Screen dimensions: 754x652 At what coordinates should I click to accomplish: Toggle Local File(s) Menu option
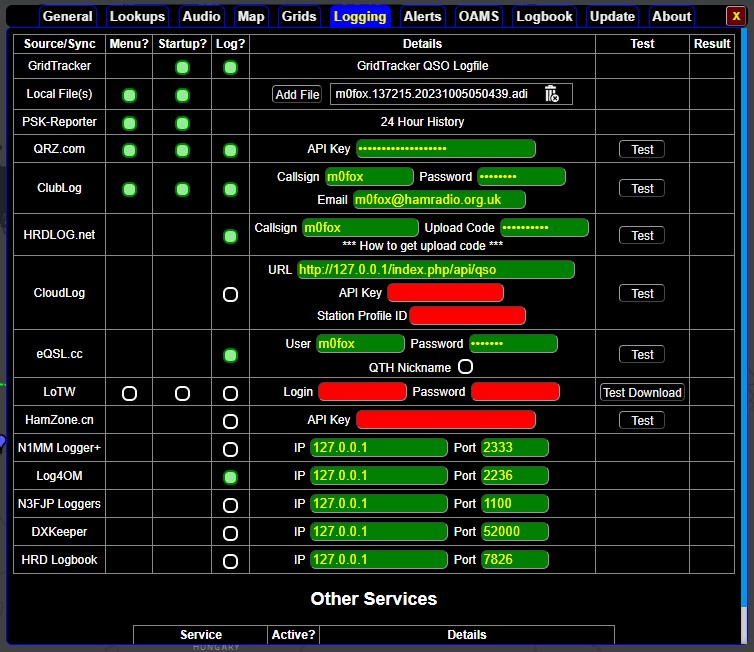[x=129, y=95]
